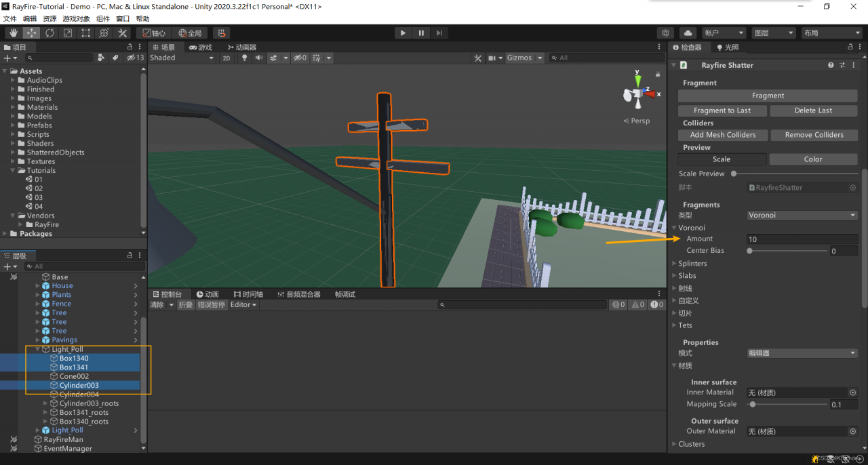The height and width of the screenshot is (465, 868).
Task: Open the Shaded draw mode dropdown
Action: 182,58
